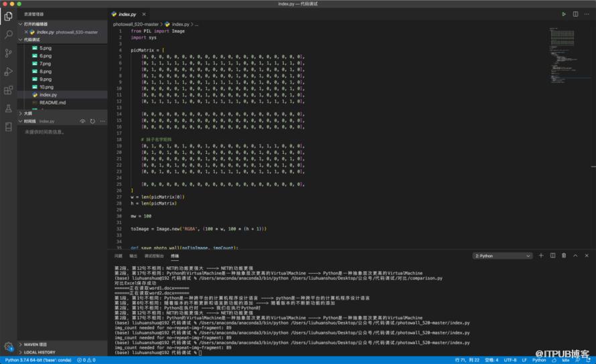Open editor More Actions ellipsis
Screen dimensions: 596x364
[x=587, y=14]
